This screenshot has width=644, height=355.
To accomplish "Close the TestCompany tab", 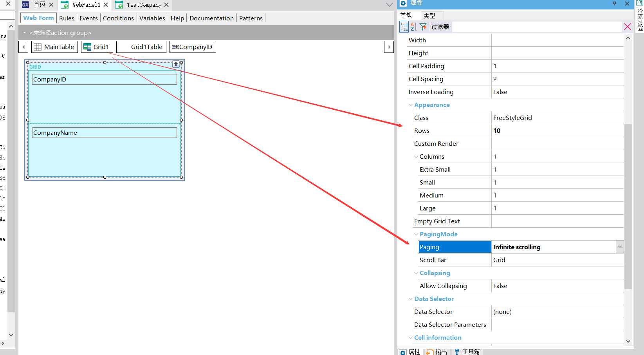I will pyautogui.click(x=166, y=5).
